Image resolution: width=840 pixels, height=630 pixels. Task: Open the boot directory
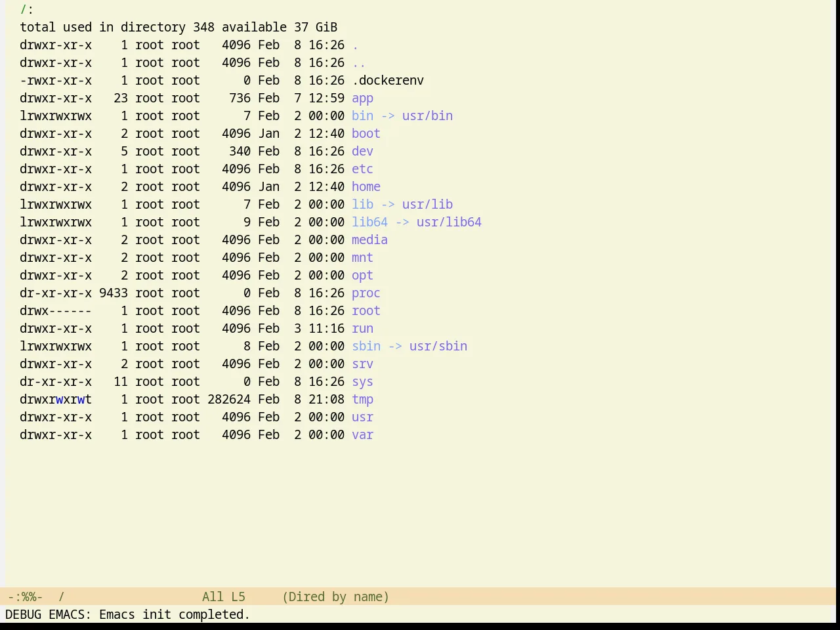(x=366, y=134)
